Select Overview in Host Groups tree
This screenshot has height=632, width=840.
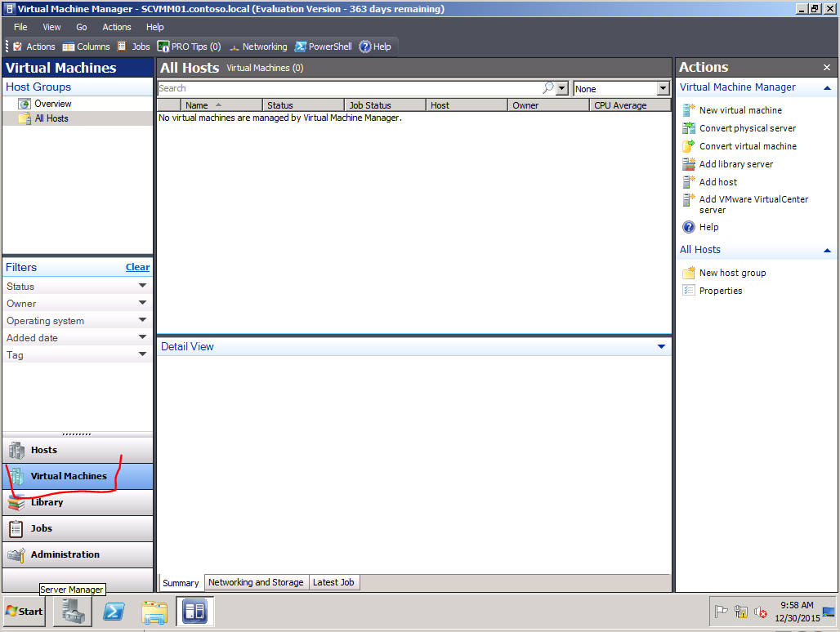pos(52,104)
